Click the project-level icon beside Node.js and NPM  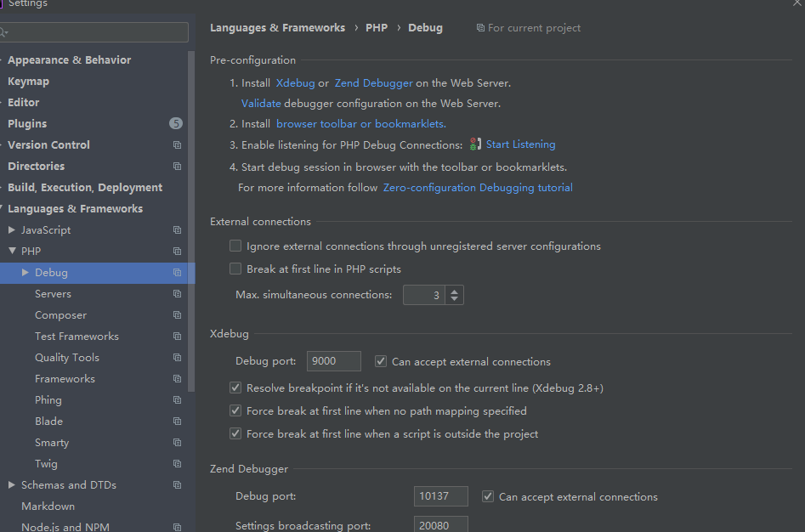177,528
